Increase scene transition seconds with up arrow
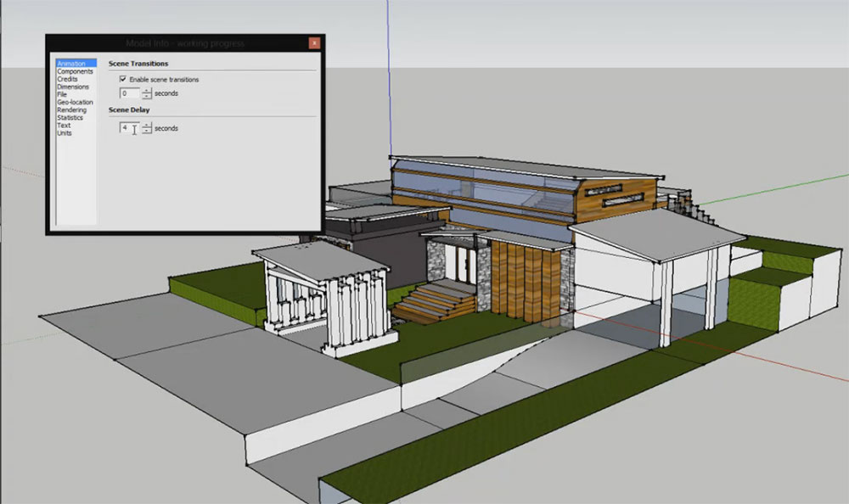The height and width of the screenshot is (504, 849). pos(147,90)
